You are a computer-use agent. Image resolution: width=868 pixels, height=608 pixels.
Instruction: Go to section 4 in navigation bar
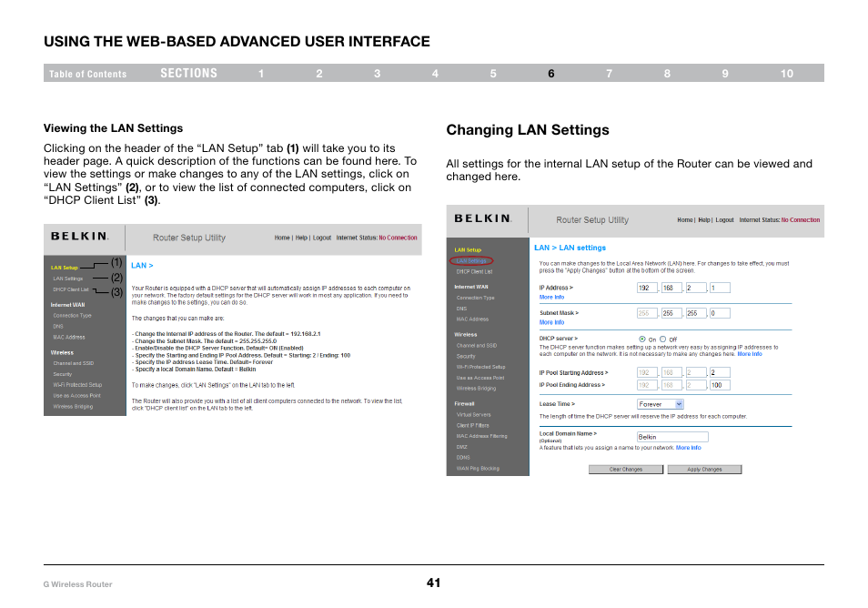(435, 74)
